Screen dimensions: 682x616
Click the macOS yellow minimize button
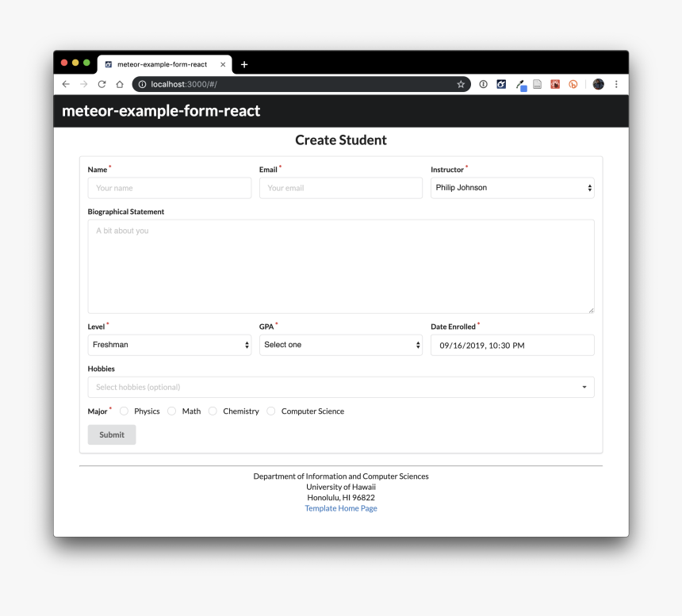coord(75,63)
